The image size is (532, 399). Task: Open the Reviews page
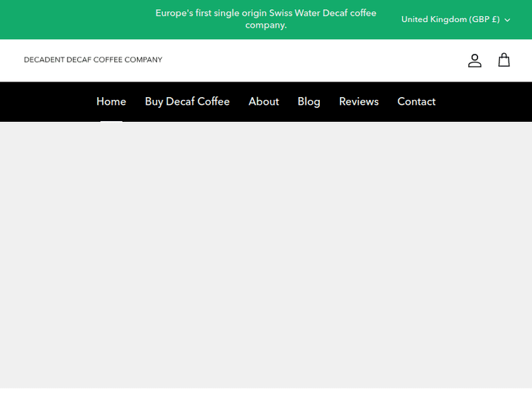(x=359, y=101)
